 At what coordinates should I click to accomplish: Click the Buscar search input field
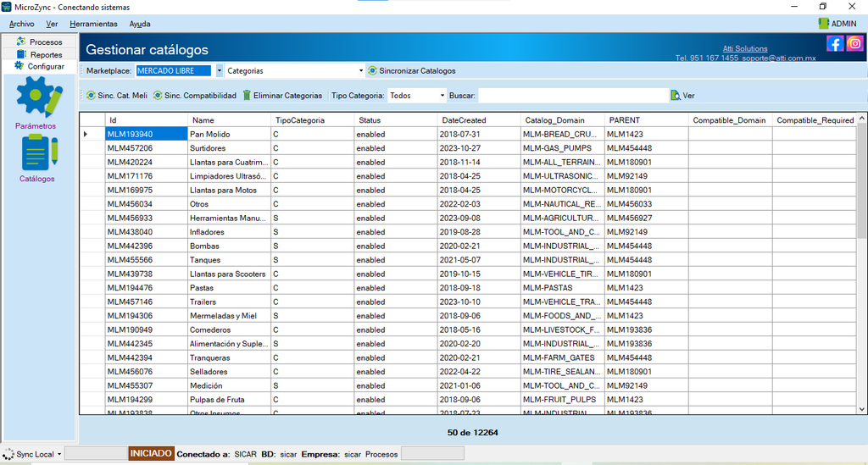pos(574,96)
